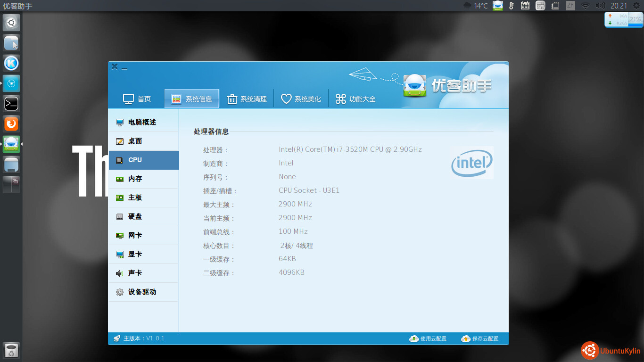Open the 硬盘 hard disk info
Viewport: 644px width, 362px height.
[x=135, y=217]
